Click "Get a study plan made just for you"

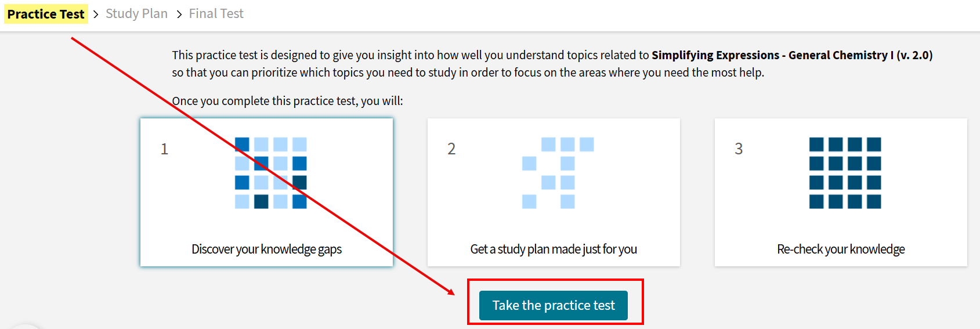[x=554, y=249]
